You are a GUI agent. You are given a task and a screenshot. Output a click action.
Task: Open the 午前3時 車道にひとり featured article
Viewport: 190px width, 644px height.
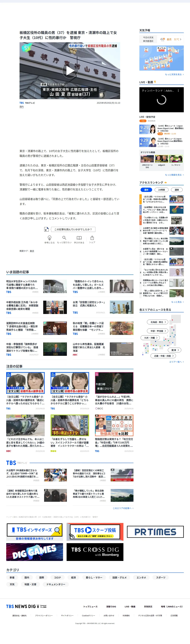114,391
